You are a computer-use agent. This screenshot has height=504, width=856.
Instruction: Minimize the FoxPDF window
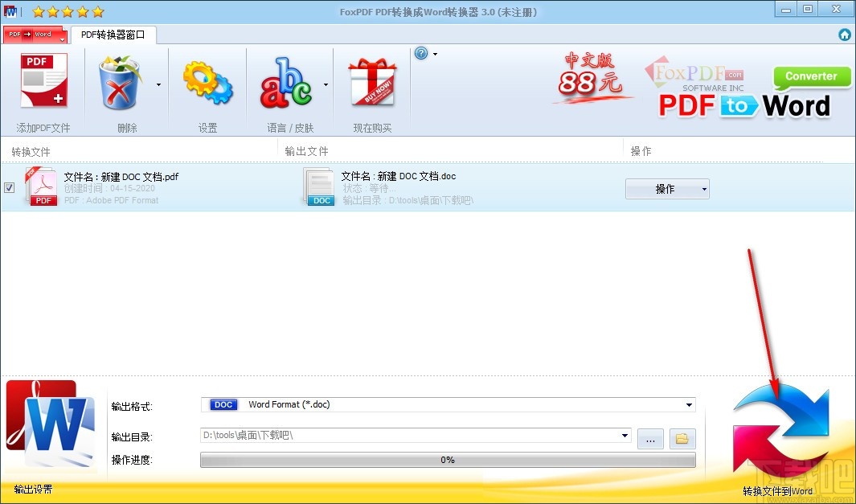786,10
